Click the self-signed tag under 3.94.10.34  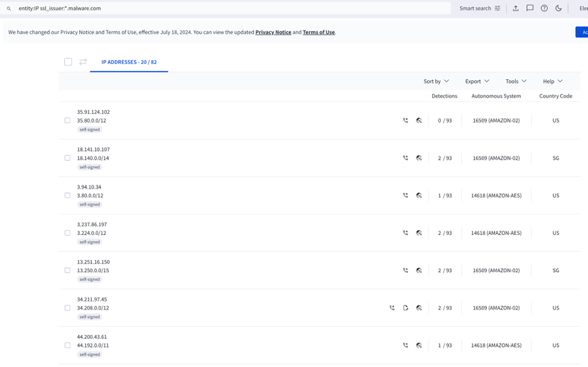click(90, 204)
